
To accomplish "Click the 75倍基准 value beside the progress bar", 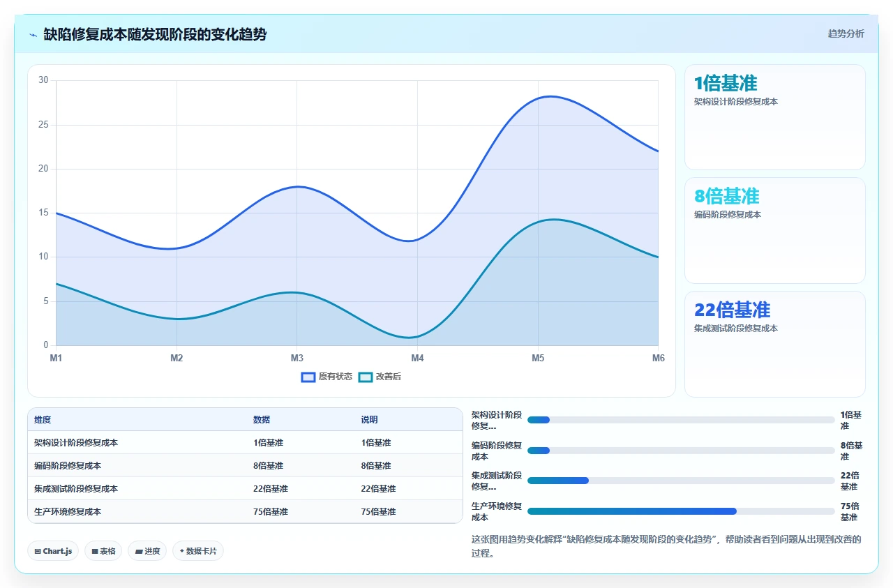I will [x=850, y=511].
